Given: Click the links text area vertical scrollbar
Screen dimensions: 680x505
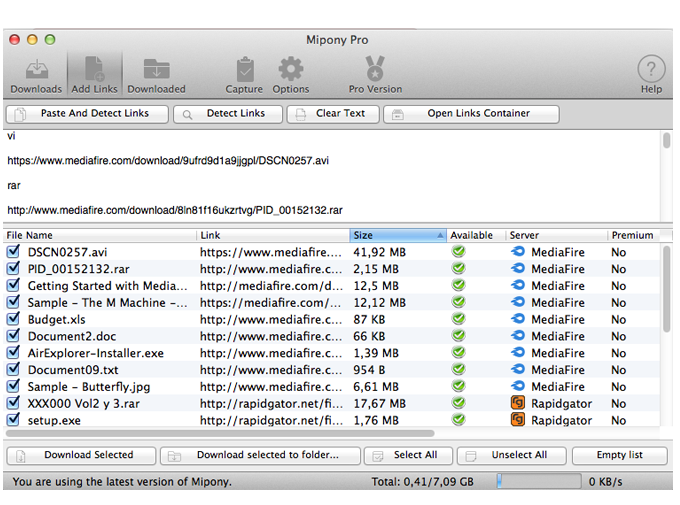Looking at the screenshot, I should point(667,141).
